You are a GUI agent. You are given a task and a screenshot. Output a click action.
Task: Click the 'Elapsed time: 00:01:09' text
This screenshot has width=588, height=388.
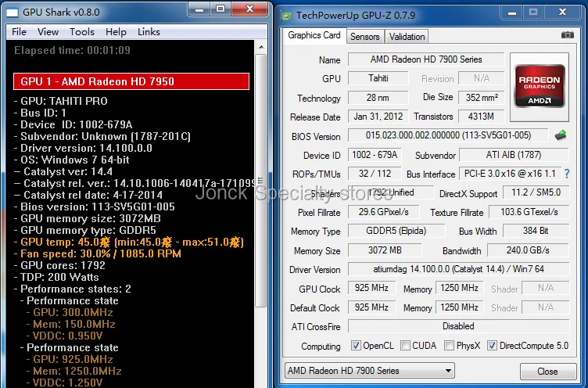[73, 50]
